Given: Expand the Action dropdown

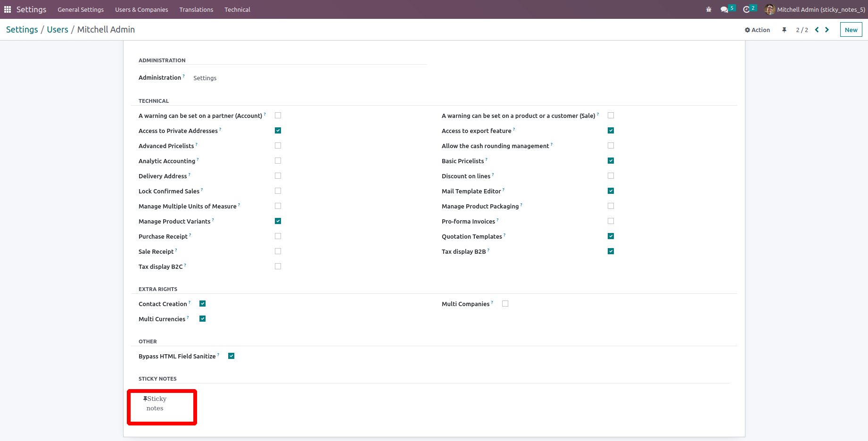Looking at the screenshot, I should click(757, 30).
